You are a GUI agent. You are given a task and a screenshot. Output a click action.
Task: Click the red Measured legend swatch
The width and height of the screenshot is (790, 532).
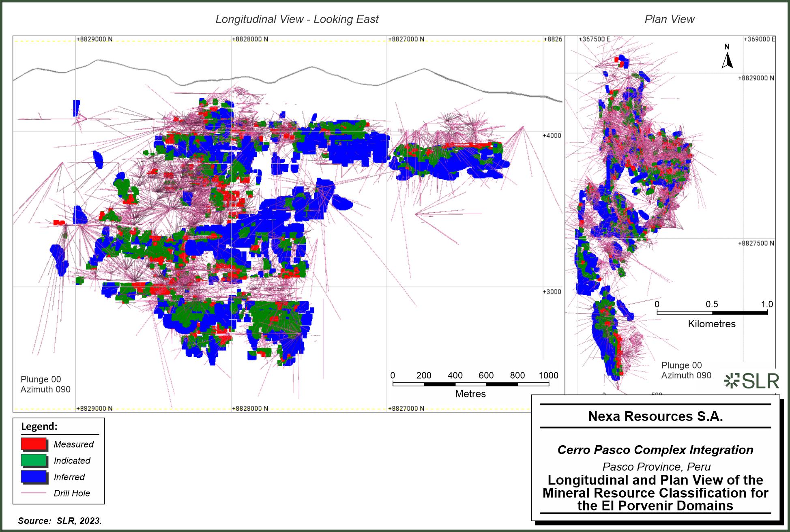point(34,444)
